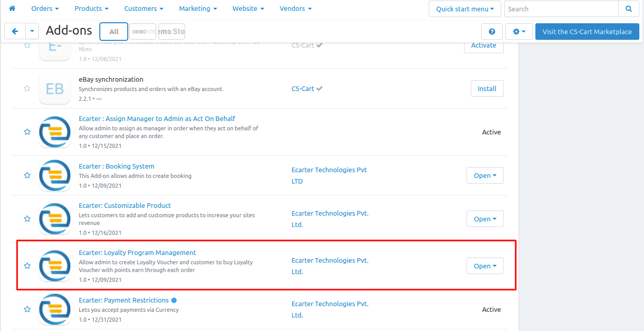Star the Ecarter Booking System add-on
Image resolution: width=644 pixels, height=331 pixels.
(x=27, y=175)
